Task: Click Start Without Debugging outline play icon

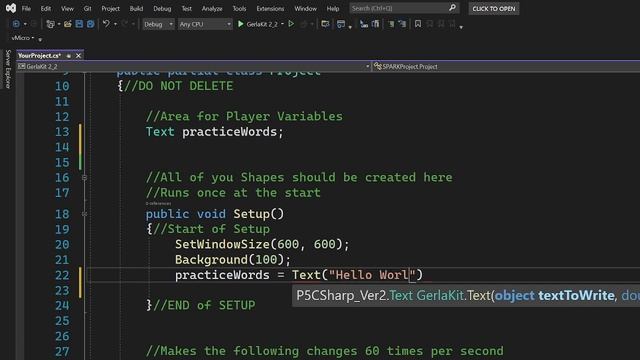Action: pyautogui.click(x=291, y=24)
